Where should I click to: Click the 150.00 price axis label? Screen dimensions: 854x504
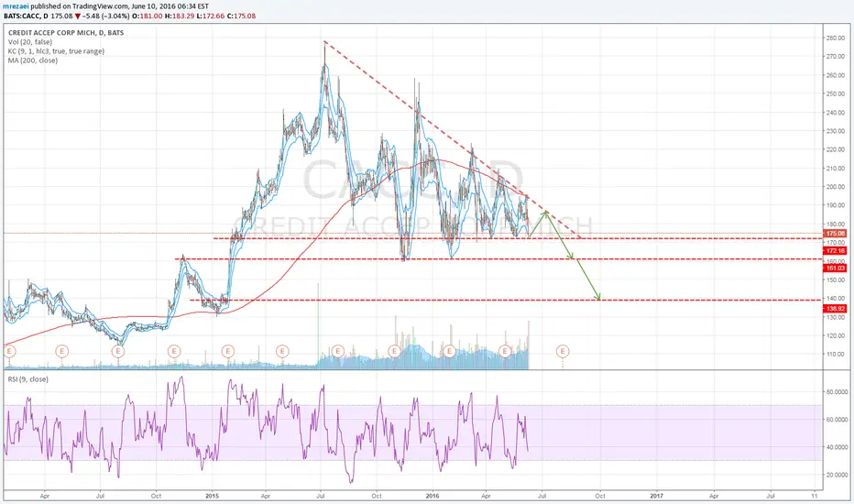pos(836,279)
